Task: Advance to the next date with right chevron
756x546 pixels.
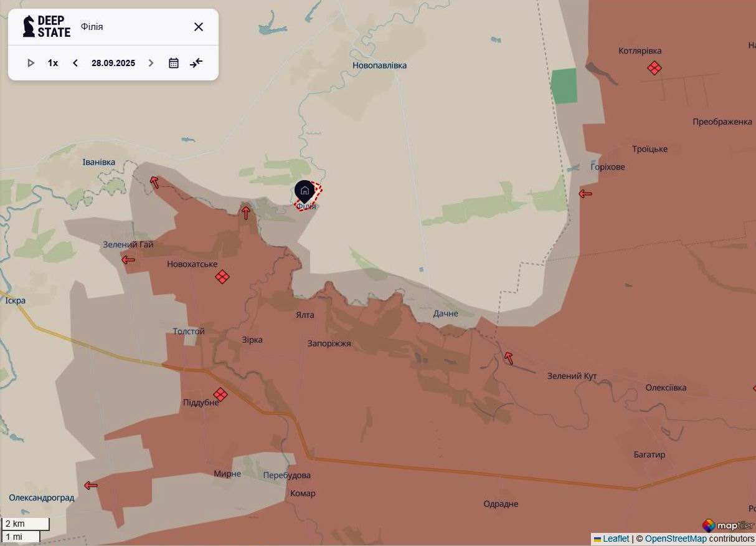Action: (151, 62)
